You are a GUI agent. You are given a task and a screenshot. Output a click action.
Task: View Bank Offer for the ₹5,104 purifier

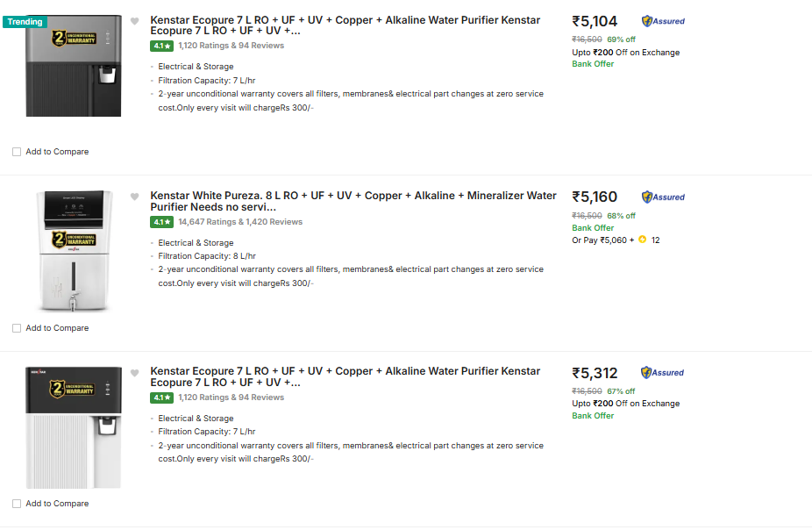click(593, 64)
